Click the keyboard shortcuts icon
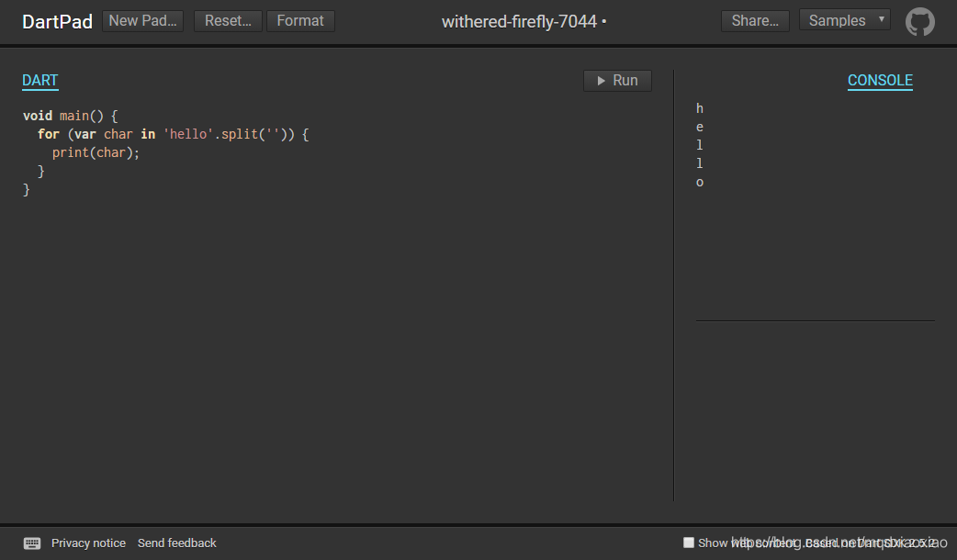Viewport: 957px width, 560px height. tap(32, 543)
